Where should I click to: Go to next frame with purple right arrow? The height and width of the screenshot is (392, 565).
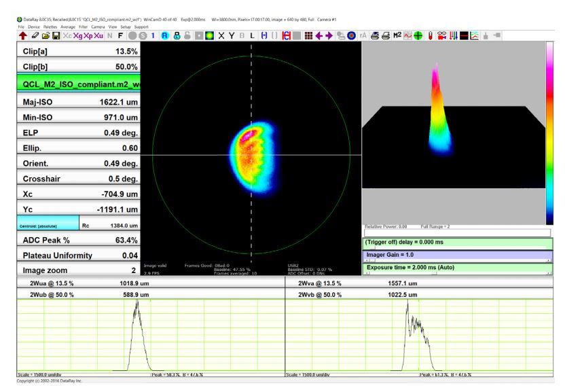pos(329,35)
